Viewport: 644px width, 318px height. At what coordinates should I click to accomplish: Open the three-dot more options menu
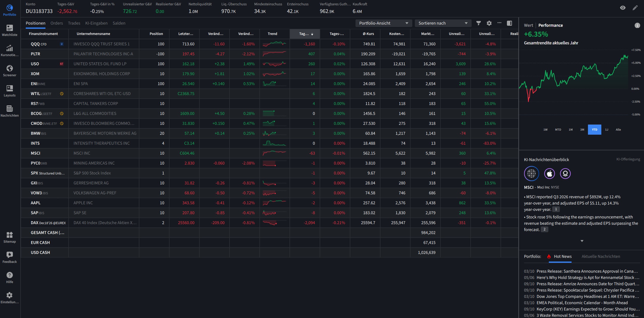click(x=499, y=23)
